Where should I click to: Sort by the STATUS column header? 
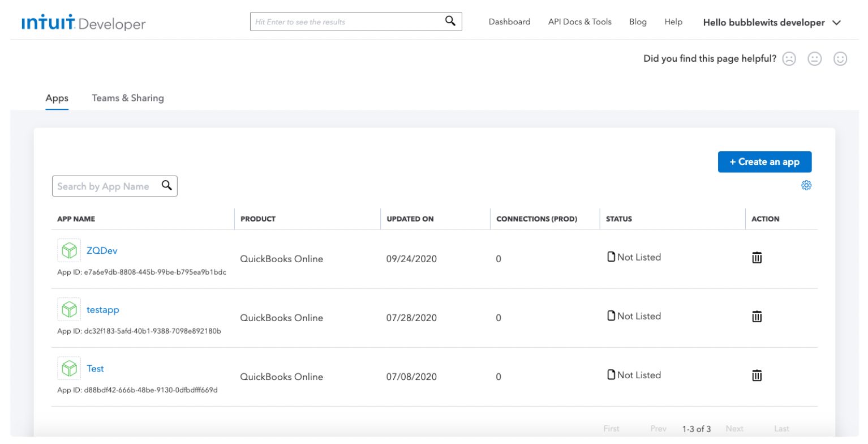coord(619,219)
